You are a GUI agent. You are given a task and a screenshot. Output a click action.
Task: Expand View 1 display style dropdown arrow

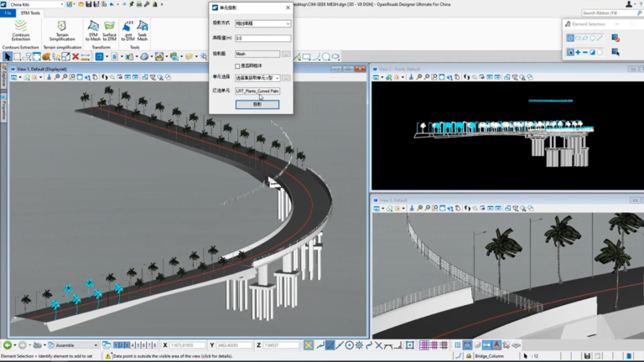pos(40,77)
